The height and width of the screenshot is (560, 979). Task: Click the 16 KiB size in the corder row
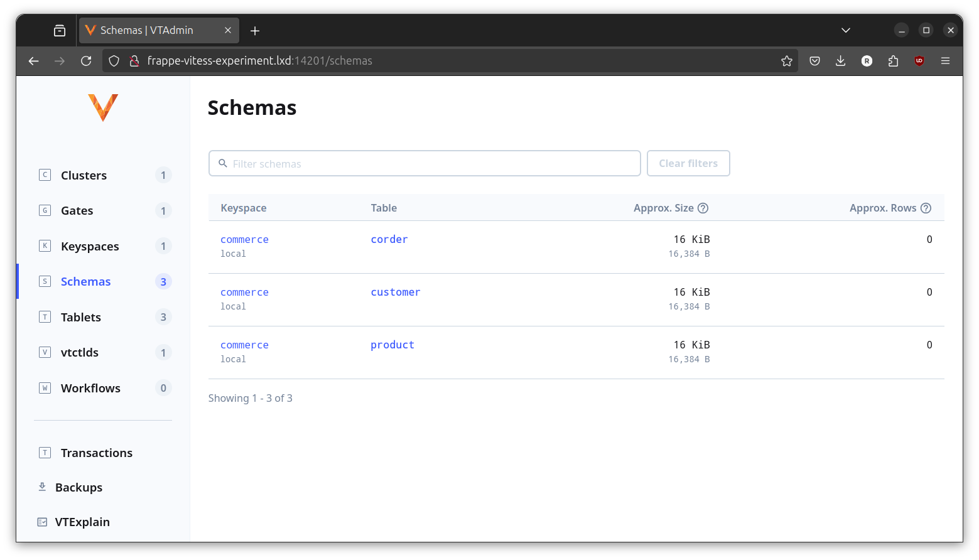tap(692, 239)
